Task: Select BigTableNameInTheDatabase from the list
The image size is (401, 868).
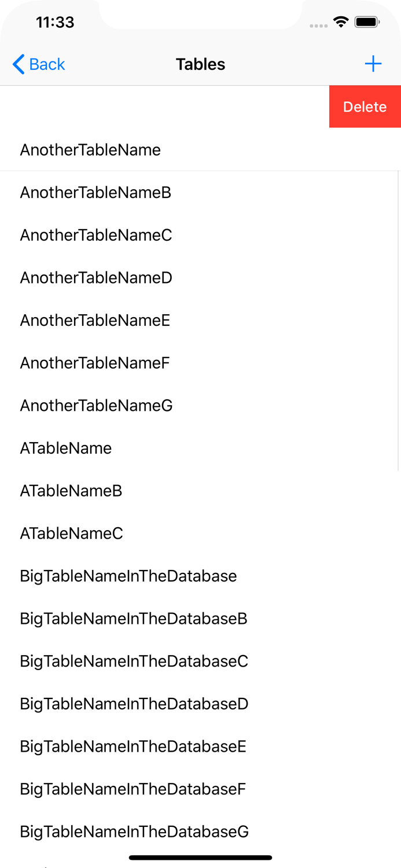Action: 128,576
